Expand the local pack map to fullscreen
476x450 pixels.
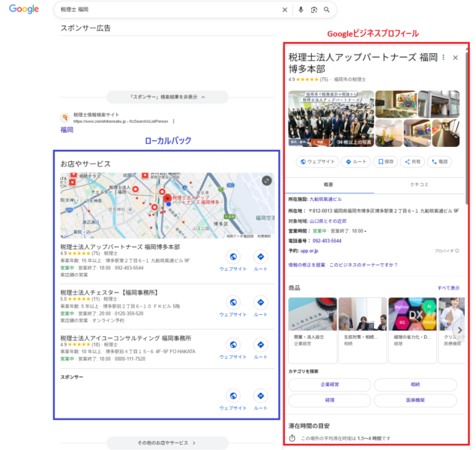(x=267, y=180)
